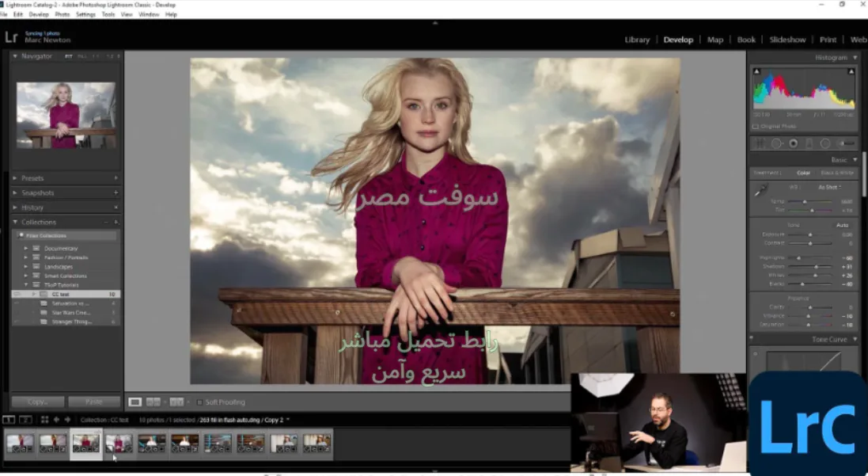Select the Red Eye Correction tool
This screenshot has width=868, height=476.
click(794, 143)
